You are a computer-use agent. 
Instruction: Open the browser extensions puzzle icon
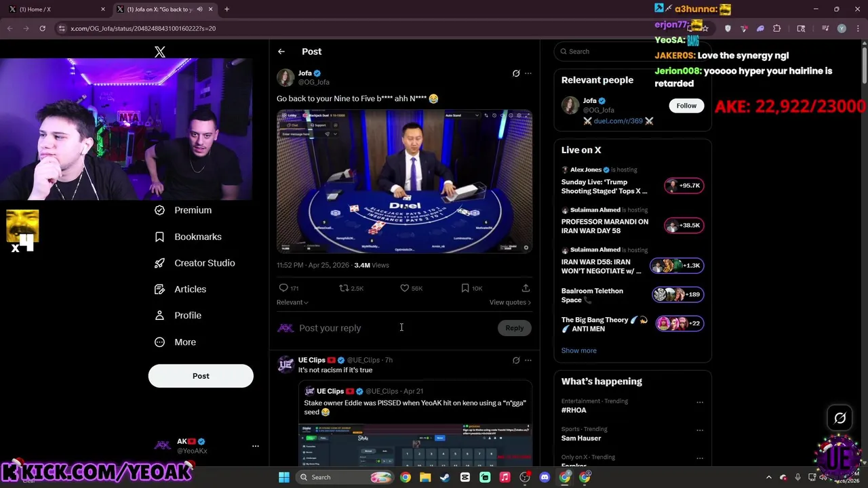tap(777, 28)
